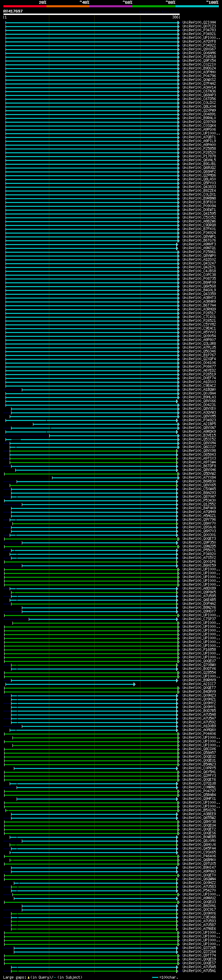Follow the UniRef100_A2IBP5 link
Viewport: 222px width, 980px height.
(x=199, y=424)
